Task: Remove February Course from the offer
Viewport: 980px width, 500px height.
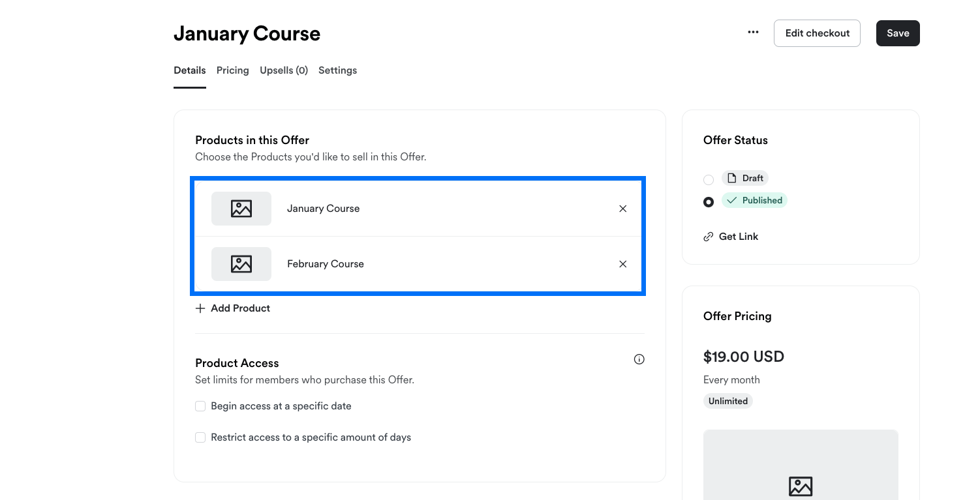Action: 622,263
